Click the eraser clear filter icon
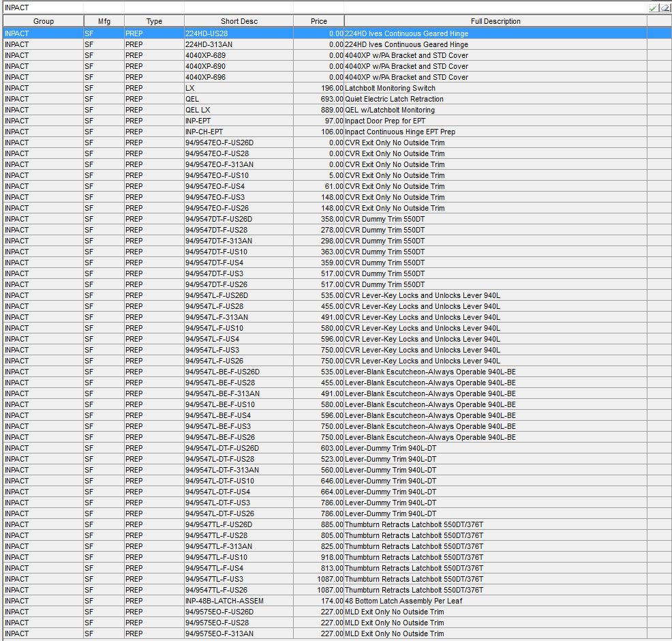This screenshot has height=641, width=672. (665, 8)
